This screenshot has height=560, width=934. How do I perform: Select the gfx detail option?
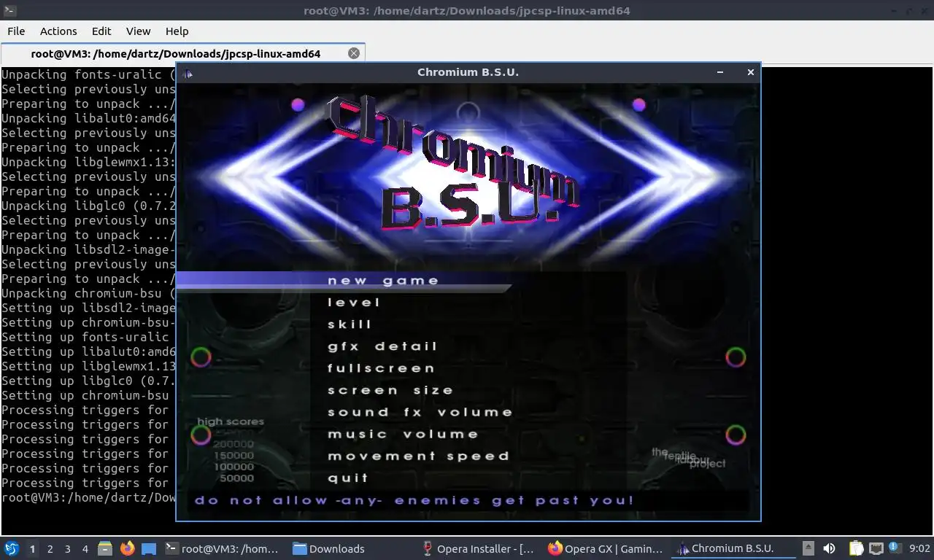coord(382,346)
